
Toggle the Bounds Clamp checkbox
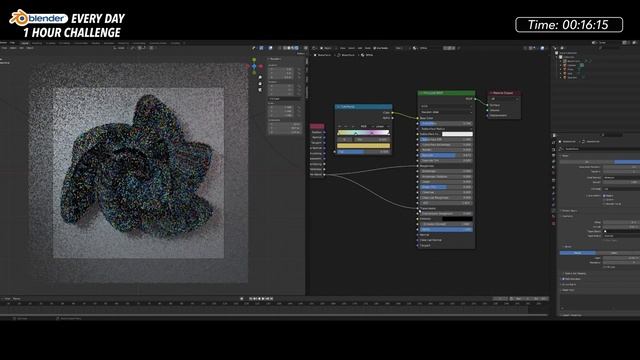click(x=605, y=204)
